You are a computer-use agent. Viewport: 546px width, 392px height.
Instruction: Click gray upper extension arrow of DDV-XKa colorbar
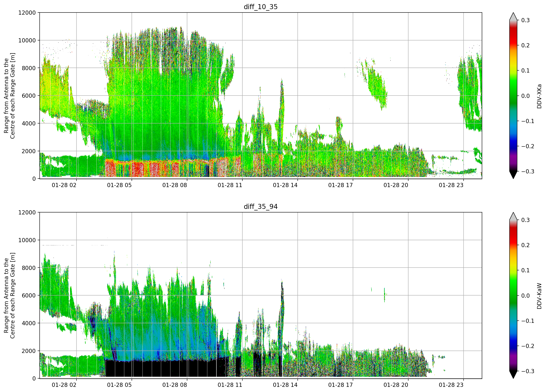(x=513, y=17)
